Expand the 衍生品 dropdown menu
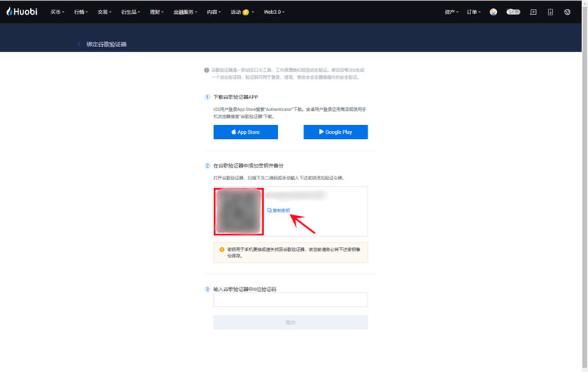588x372 pixels. 132,12
